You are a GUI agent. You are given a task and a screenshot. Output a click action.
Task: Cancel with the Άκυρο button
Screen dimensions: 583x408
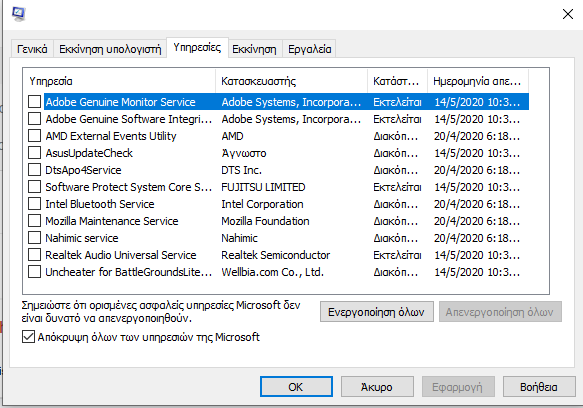click(x=377, y=387)
